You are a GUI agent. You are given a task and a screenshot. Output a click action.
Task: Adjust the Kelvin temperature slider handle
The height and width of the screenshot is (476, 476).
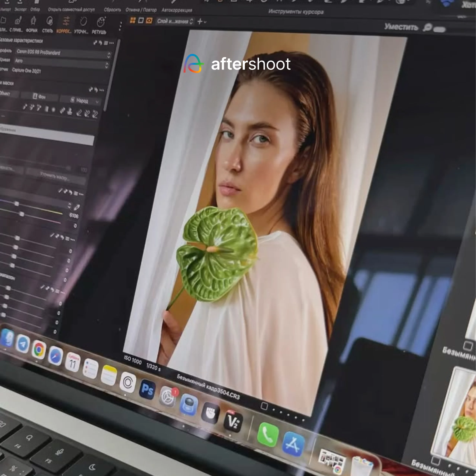coord(17,204)
